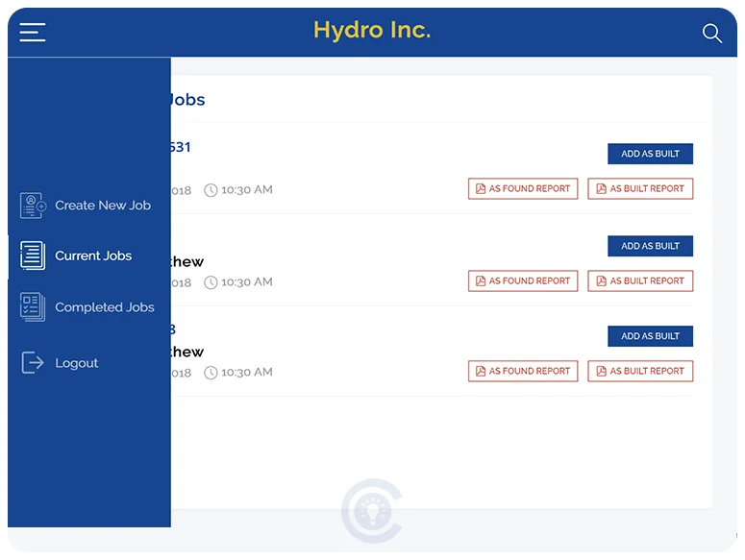Click the Completed Jobs checklist icon
The width and height of the screenshot is (745, 560).
pyautogui.click(x=33, y=307)
